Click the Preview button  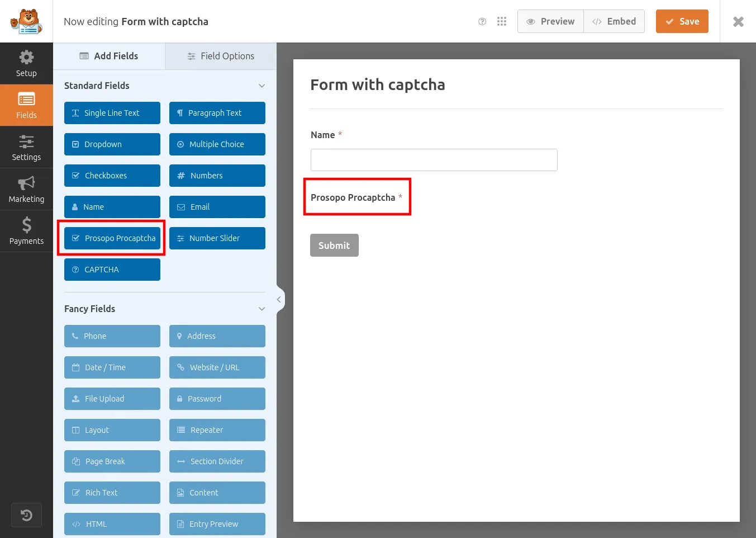[550, 21]
